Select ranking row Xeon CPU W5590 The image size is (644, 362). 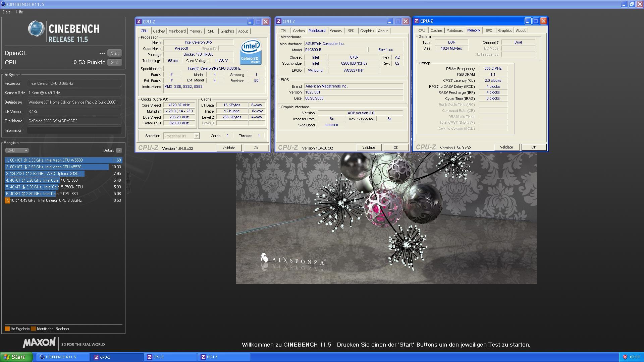[63, 160]
